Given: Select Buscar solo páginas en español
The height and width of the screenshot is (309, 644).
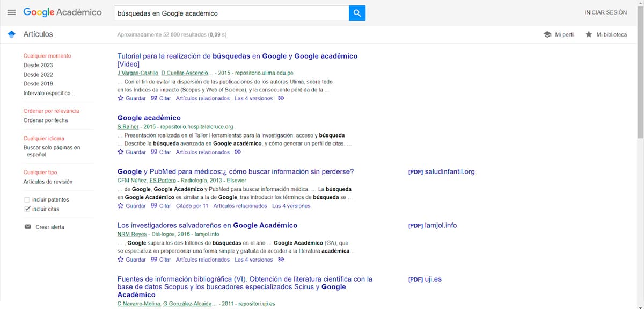Looking at the screenshot, I should (52, 151).
